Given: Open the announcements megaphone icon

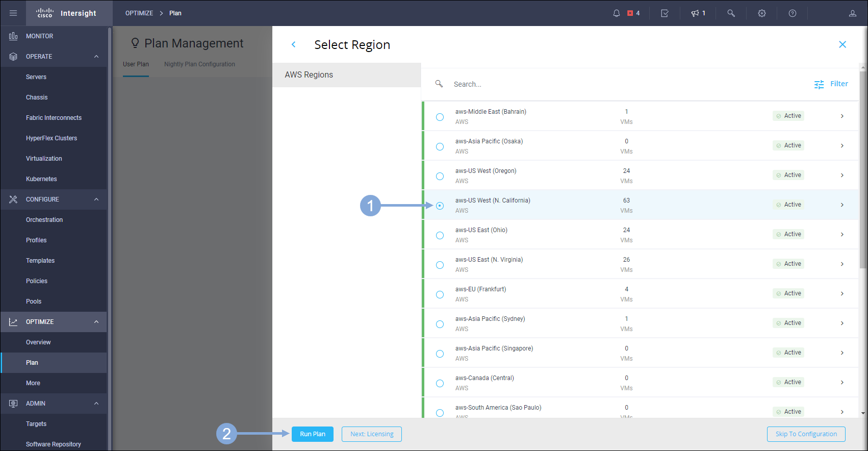Looking at the screenshot, I should pos(695,13).
